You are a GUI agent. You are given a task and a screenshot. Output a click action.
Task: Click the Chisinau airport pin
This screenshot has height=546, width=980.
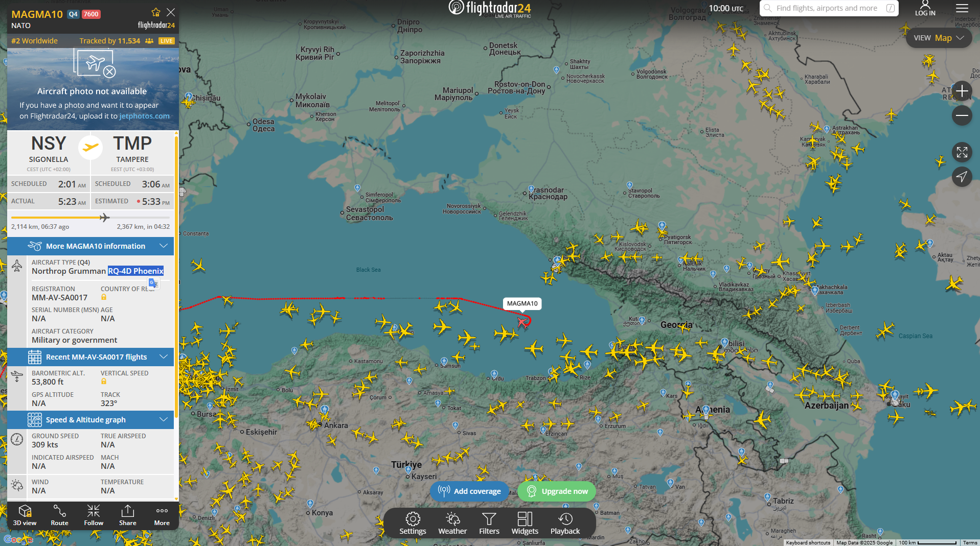[189, 96]
